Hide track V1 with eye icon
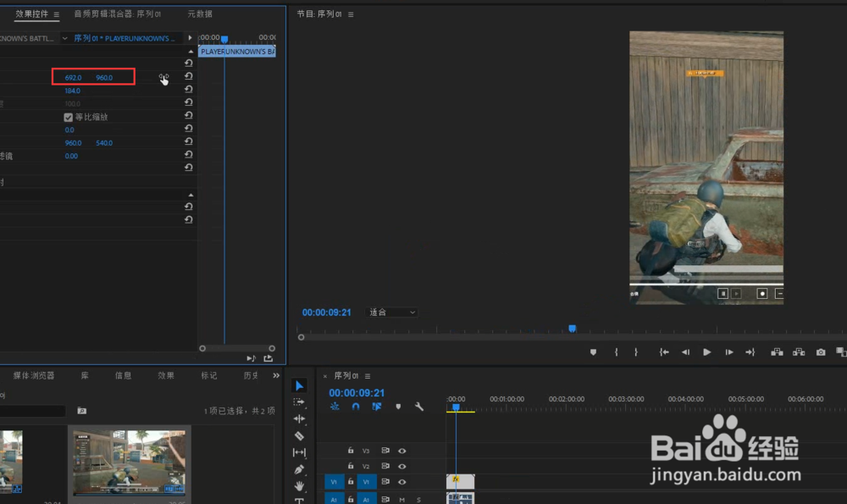The image size is (847, 504). coord(401,482)
